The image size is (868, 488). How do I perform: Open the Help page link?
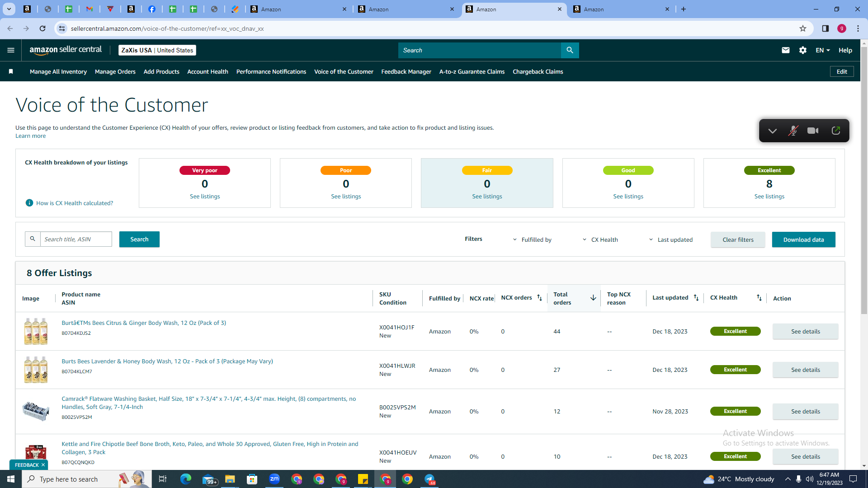click(x=845, y=50)
